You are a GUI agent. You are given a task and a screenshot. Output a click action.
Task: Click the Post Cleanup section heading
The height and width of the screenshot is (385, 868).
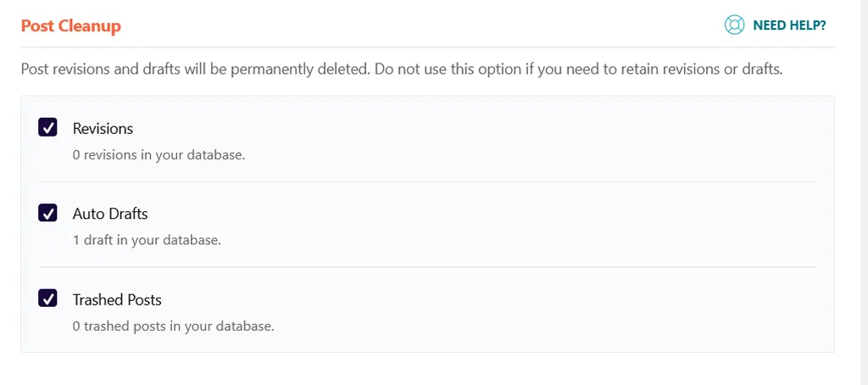tap(71, 26)
